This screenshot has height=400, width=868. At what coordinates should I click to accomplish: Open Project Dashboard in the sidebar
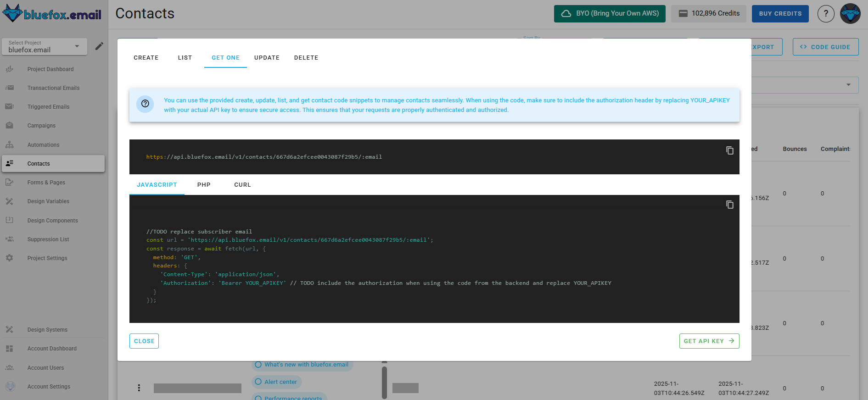click(50, 69)
